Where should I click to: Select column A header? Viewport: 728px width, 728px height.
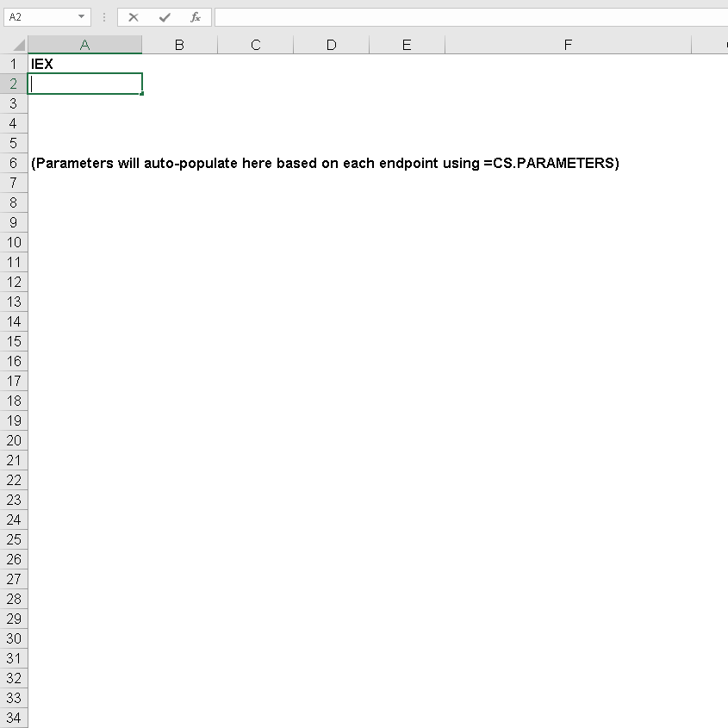(84, 44)
